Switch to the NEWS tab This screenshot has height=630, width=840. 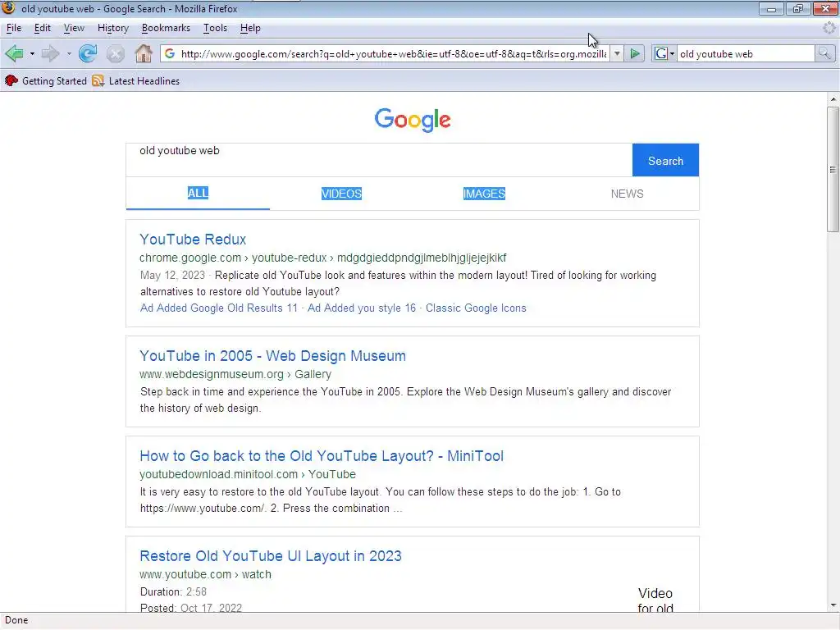coord(628,194)
